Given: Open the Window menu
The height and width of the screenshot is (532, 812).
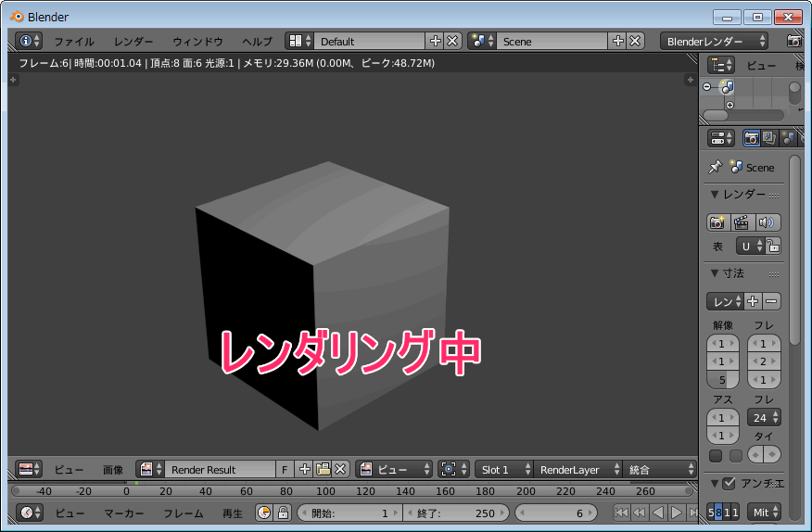Looking at the screenshot, I should click(x=197, y=42).
